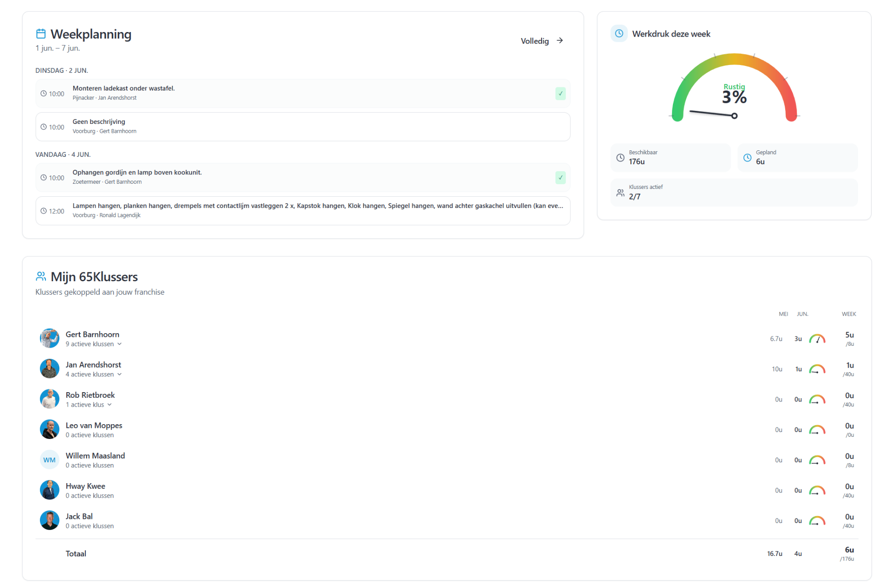The width and height of the screenshot is (891, 588).
Task: Click Jack Bal's workload gauge icon
Action: (817, 521)
